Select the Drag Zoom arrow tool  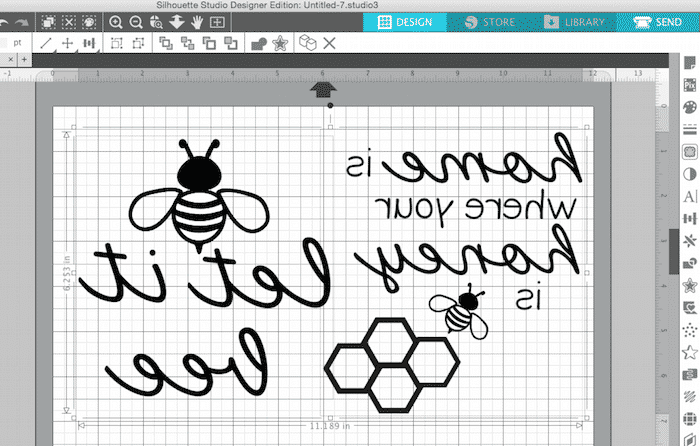coord(177,22)
